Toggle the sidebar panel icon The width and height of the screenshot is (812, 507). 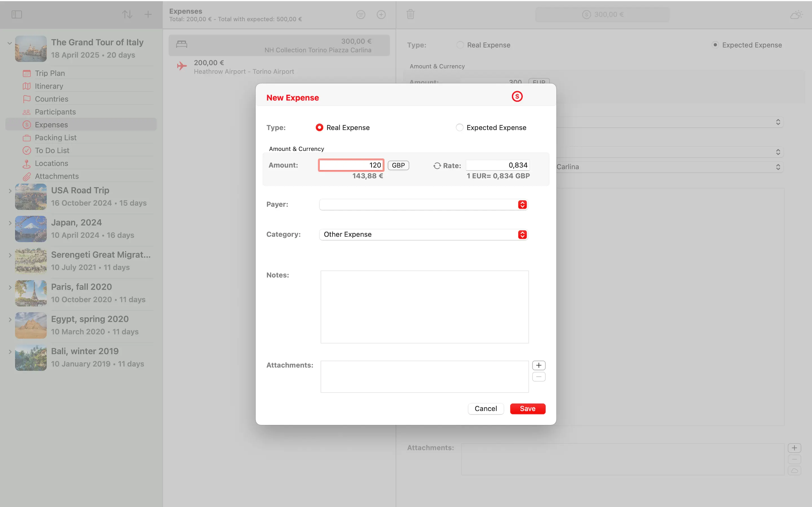coord(16,14)
